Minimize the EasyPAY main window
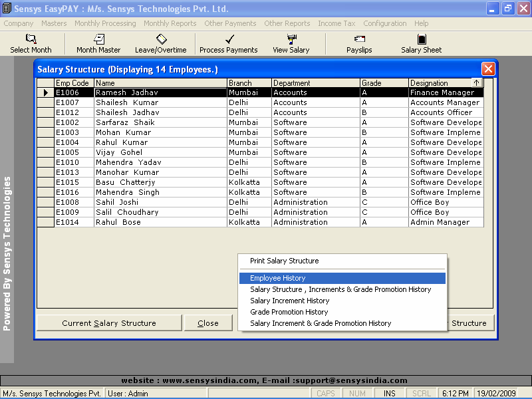 493,9
